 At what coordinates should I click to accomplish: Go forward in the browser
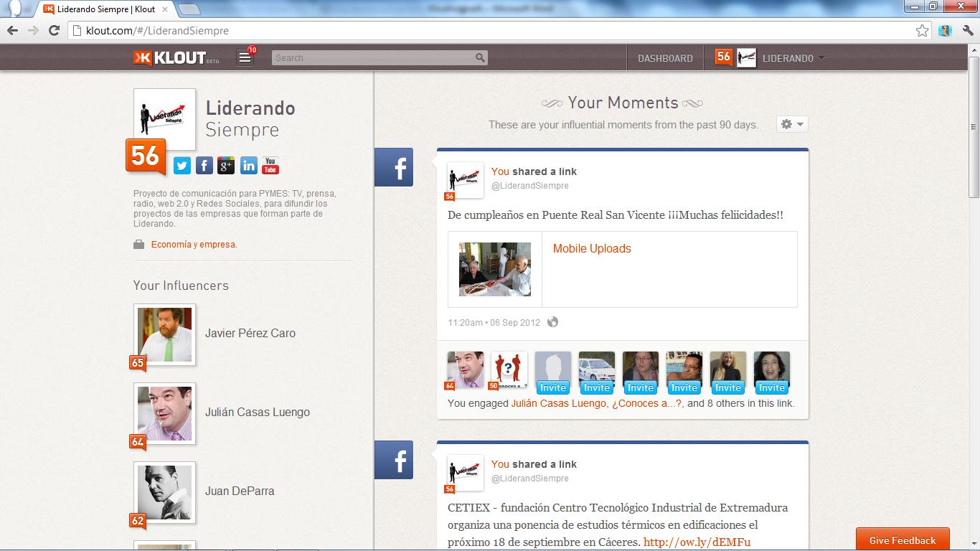[x=33, y=30]
